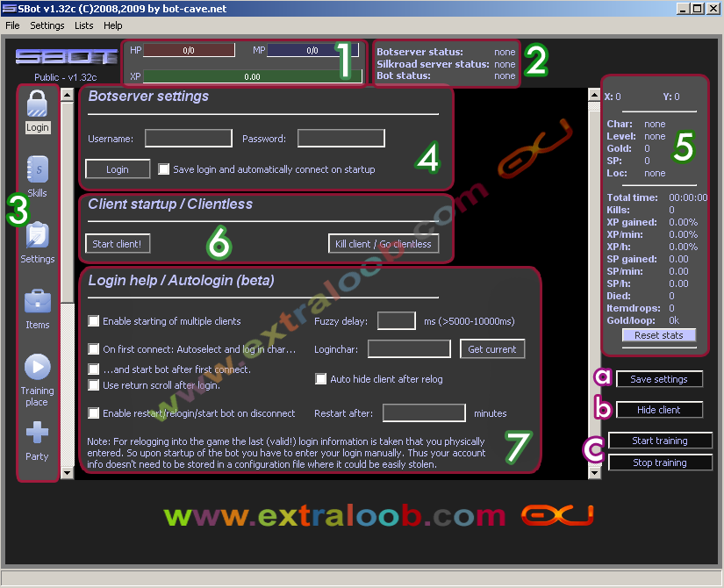Viewport: 724px width, 588px height.
Task: Click the Total time value 00:00:00
Action: click(688, 197)
